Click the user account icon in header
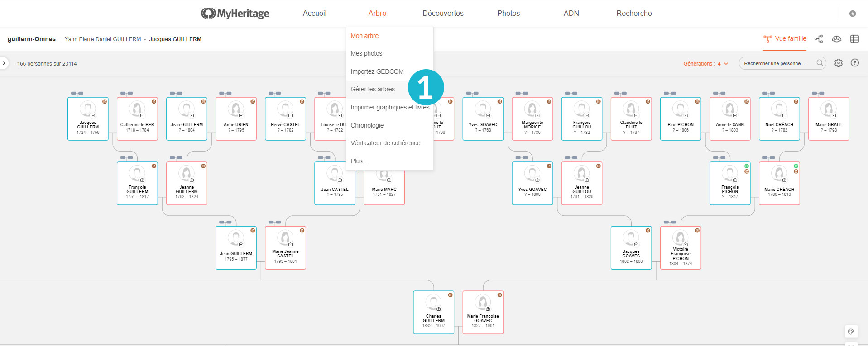The image size is (868, 346). (853, 14)
